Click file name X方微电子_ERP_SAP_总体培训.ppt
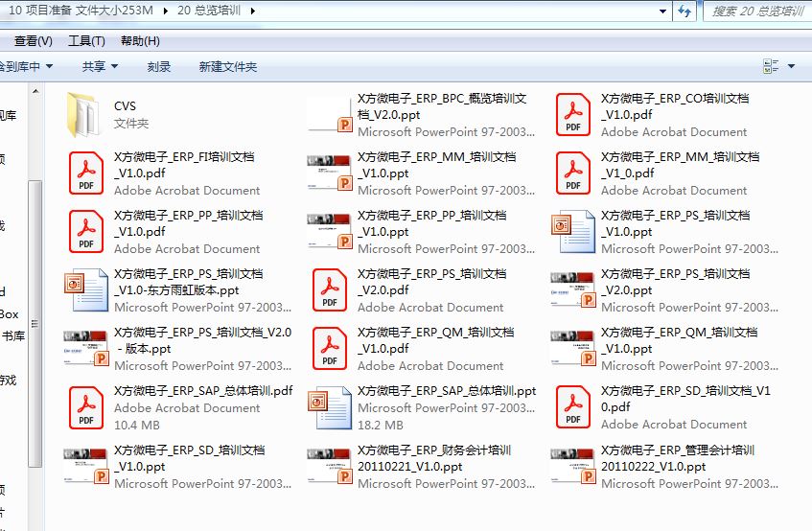 (x=447, y=391)
